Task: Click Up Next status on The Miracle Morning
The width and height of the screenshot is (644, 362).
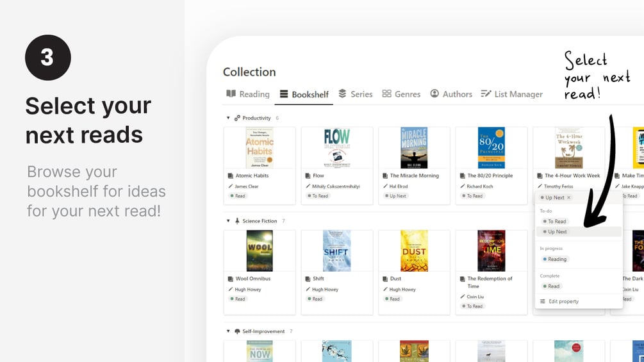Action: pyautogui.click(x=395, y=196)
